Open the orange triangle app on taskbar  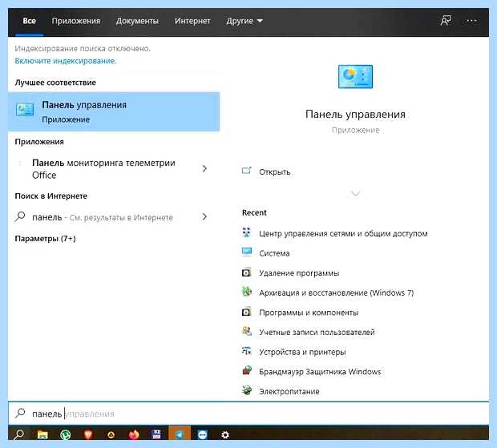111,434
